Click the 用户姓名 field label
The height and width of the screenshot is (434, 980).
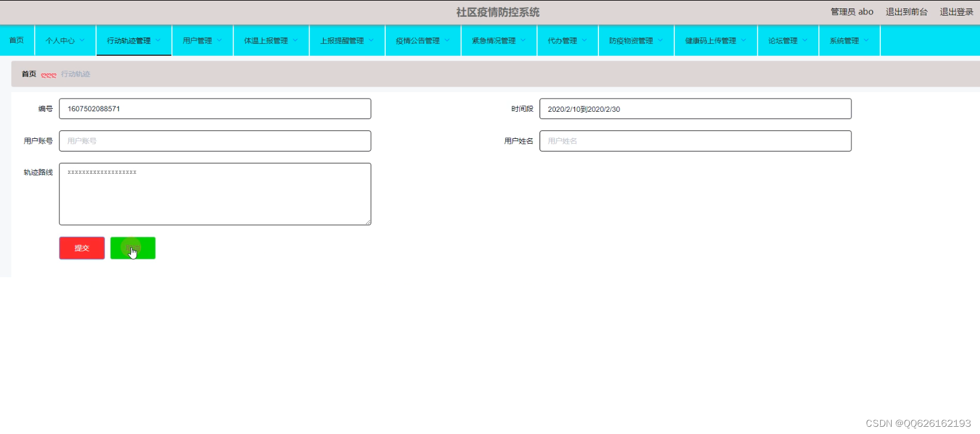(x=519, y=141)
